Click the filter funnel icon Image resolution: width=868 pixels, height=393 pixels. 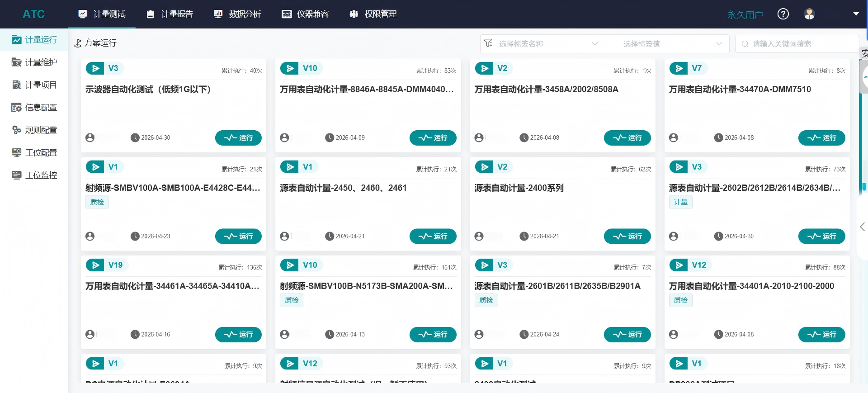point(488,43)
